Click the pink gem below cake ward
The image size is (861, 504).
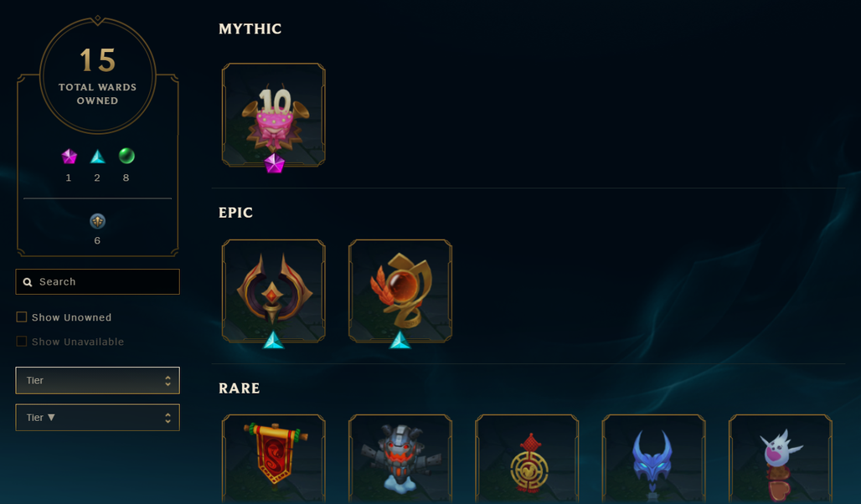[x=274, y=163]
